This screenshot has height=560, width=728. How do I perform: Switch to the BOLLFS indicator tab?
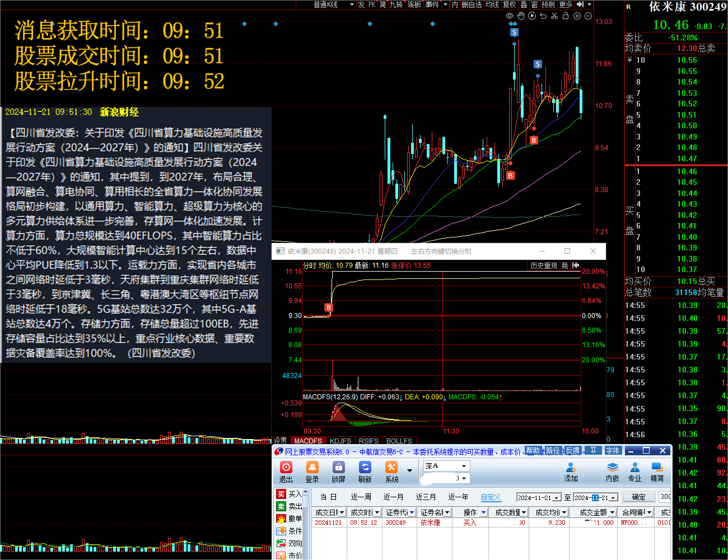399,441
